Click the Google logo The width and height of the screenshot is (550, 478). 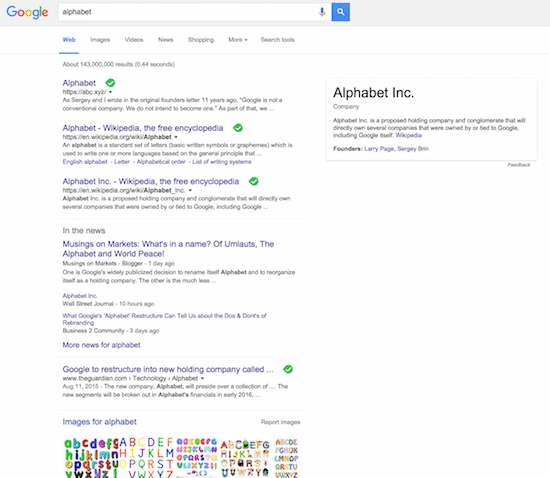click(27, 12)
